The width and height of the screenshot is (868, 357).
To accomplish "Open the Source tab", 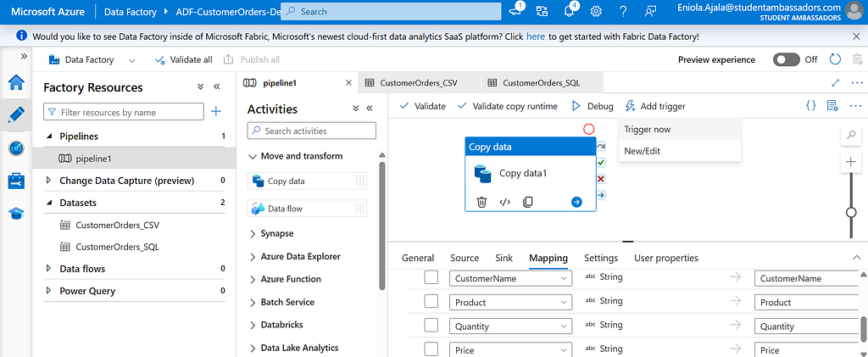I will [x=465, y=258].
